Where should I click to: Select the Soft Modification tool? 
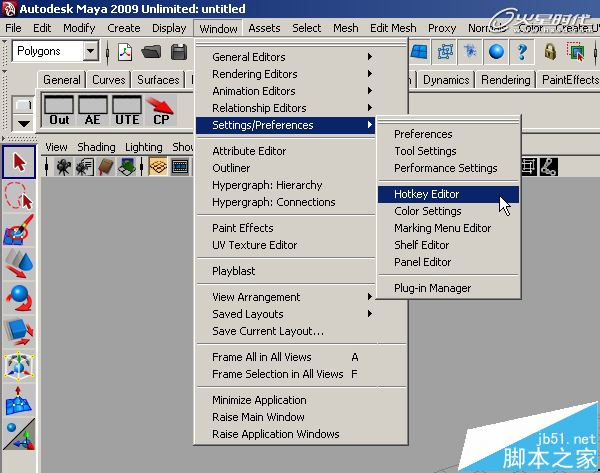19,401
